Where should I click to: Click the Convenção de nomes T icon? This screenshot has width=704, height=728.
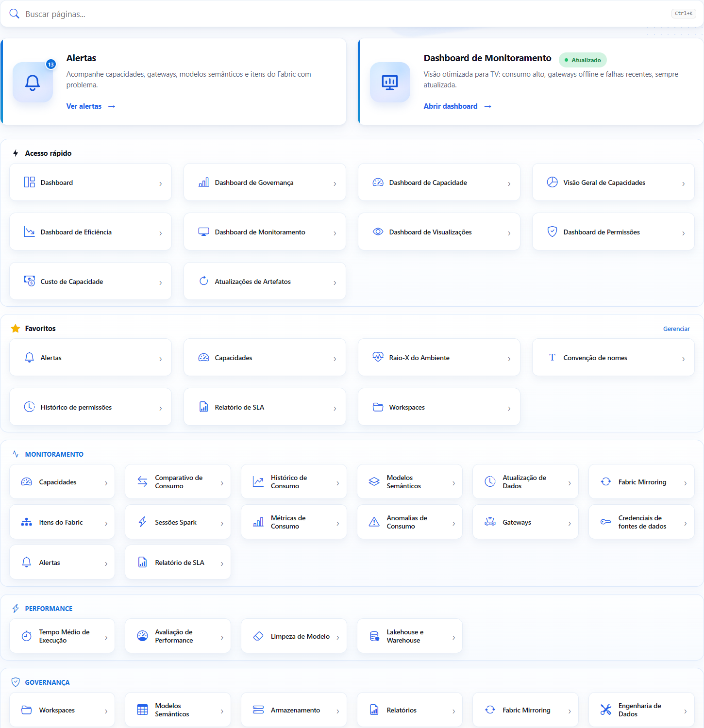pyautogui.click(x=553, y=357)
